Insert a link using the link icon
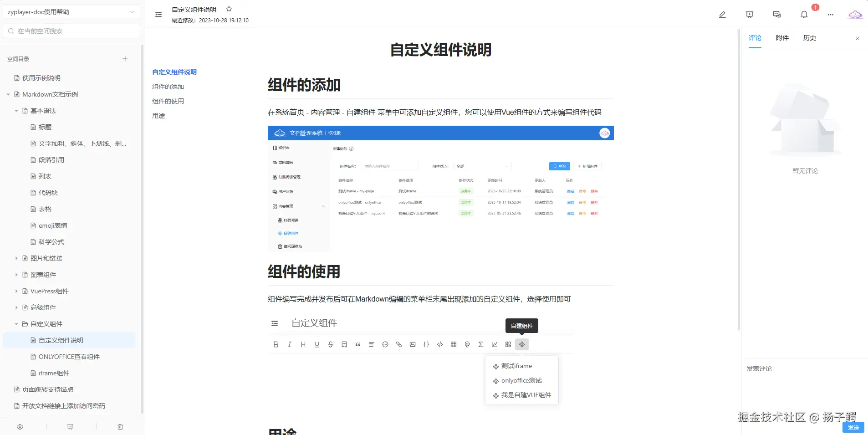The height and width of the screenshot is (435, 868). pos(398,344)
